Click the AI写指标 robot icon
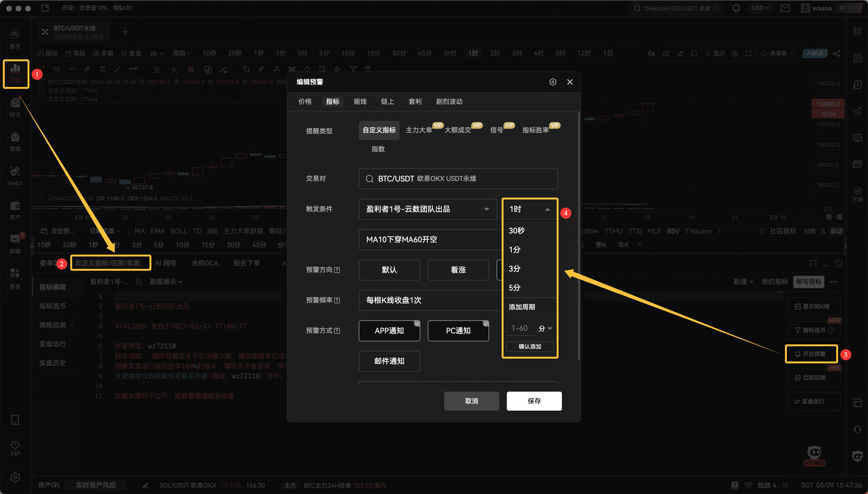868x494 pixels. point(814,456)
